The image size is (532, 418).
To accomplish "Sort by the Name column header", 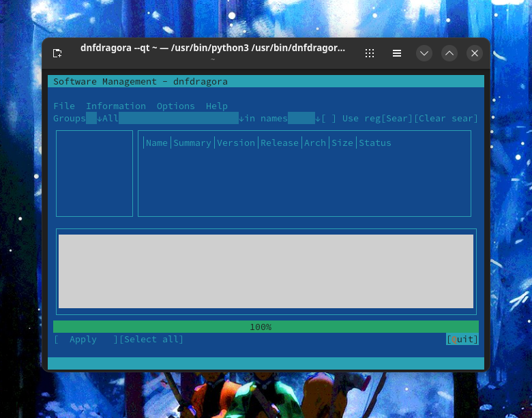I will 157,143.
